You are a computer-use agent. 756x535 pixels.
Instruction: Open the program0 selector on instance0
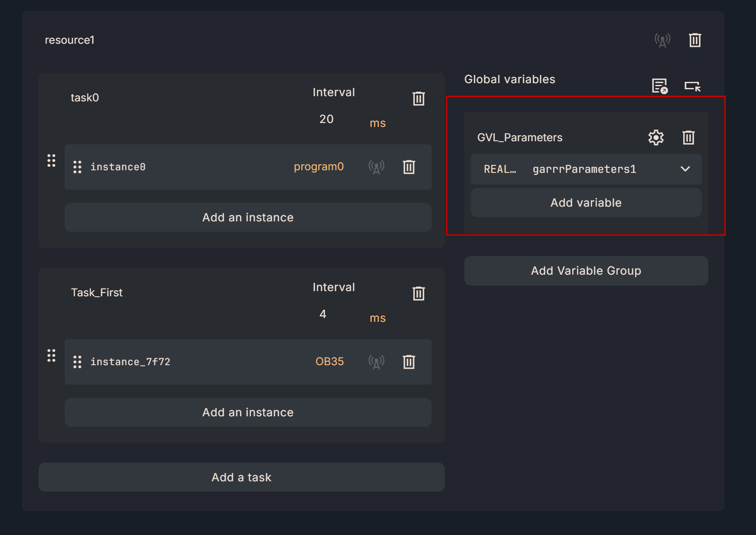pyautogui.click(x=319, y=167)
